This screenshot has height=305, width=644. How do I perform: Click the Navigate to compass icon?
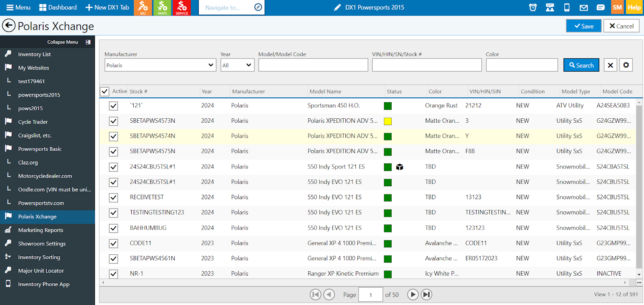pyautogui.click(x=258, y=7)
